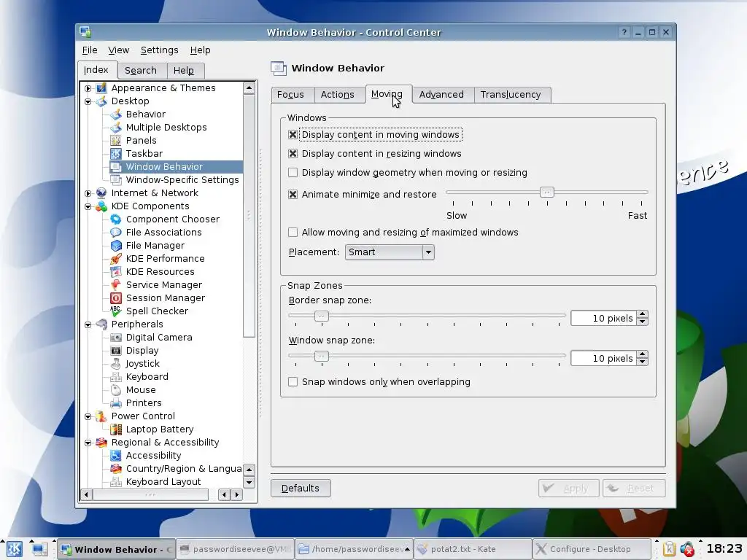
Task: Collapse the KDE Components node
Action: tap(88, 206)
